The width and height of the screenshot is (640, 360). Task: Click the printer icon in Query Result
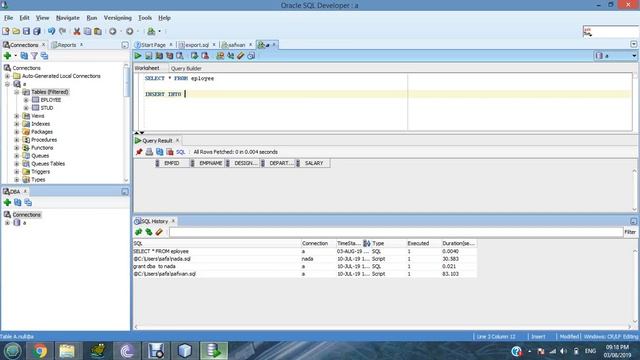click(x=149, y=152)
